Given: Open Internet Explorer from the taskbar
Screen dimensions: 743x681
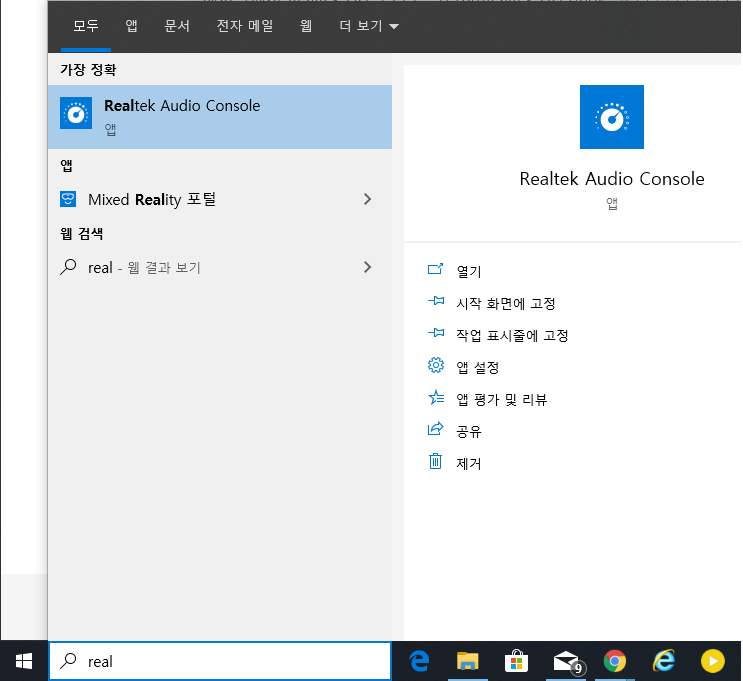Looking at the screenshot, I should [x=664, y=661].
